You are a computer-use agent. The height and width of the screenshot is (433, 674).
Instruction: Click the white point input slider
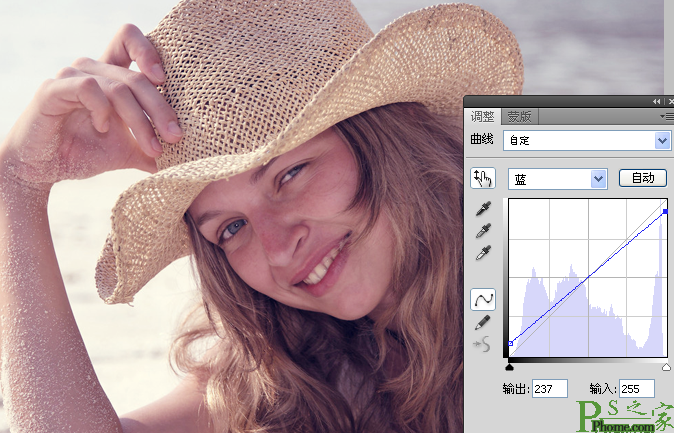(x=666, y=367)
